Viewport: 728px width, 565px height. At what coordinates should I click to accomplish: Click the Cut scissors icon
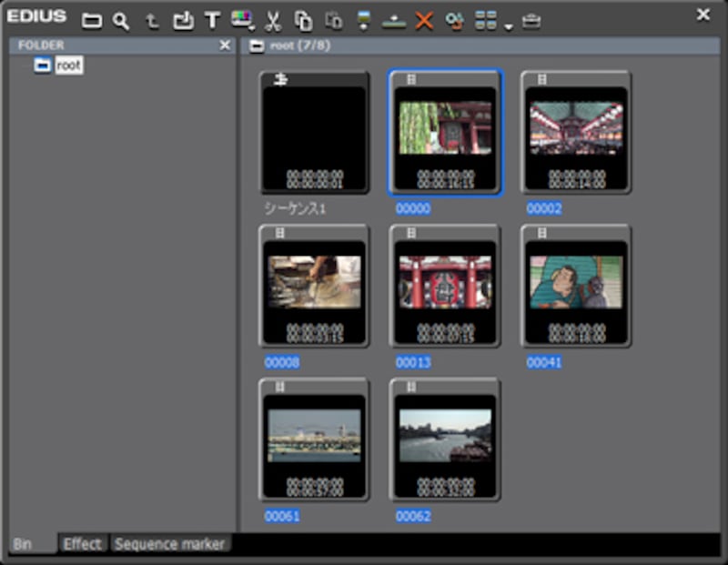(x=273, y=20)
